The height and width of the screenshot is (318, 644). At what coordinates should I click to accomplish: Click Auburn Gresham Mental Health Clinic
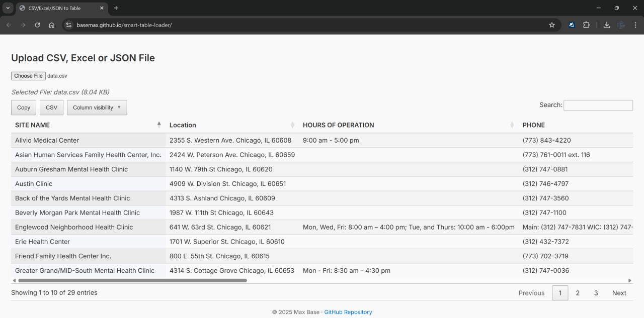click(x=71, y=169)
